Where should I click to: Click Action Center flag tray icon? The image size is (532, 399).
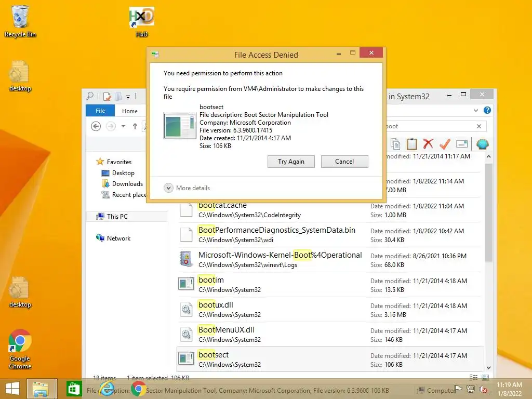(458, 390)
